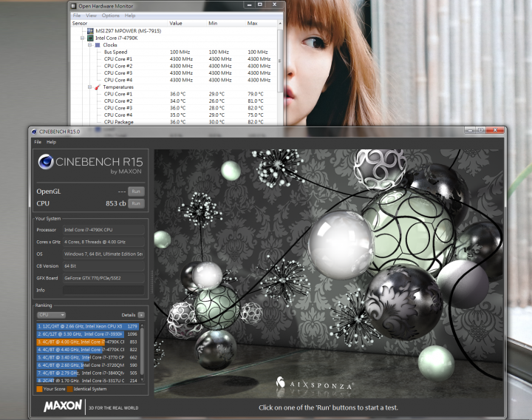Click the Cinebench R15 logo sphere
The width and height of the screenshot is (532, 420).
pos(46,162)
